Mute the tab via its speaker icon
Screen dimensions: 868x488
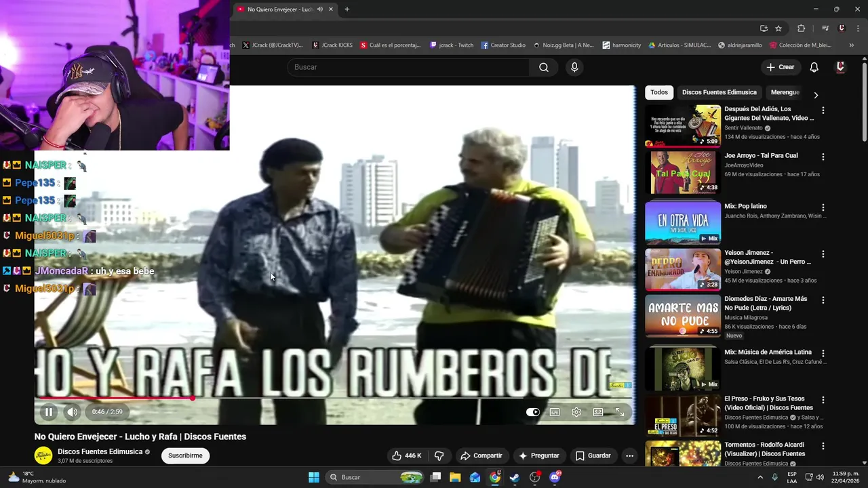click(320, 9)
